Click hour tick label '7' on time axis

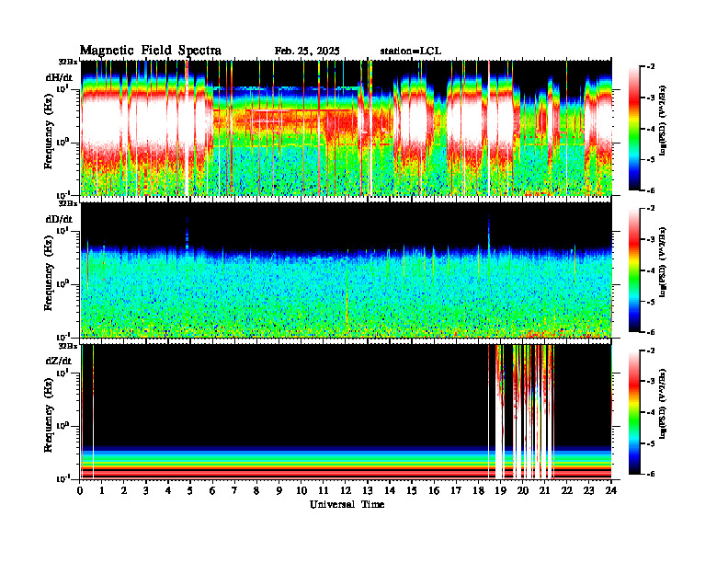tap(234, 490)
